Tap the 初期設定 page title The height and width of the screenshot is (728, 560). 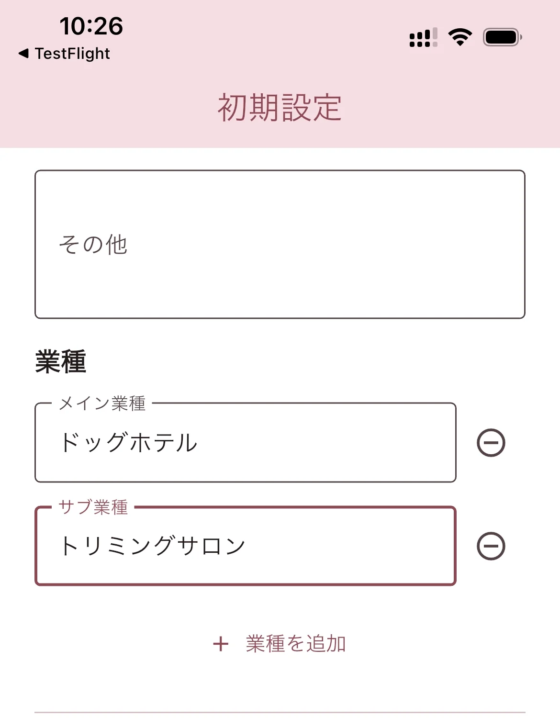(280, 108)
